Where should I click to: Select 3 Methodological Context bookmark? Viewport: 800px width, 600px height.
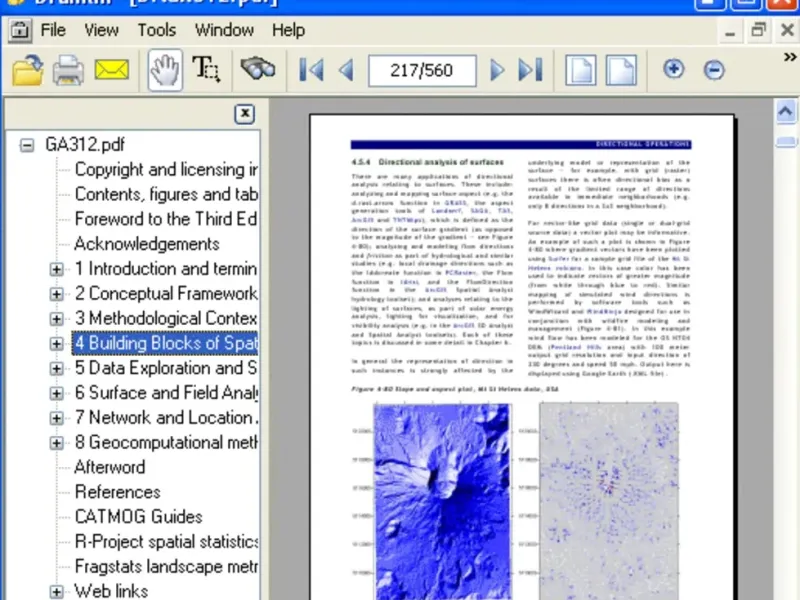(x=166, y=318)
